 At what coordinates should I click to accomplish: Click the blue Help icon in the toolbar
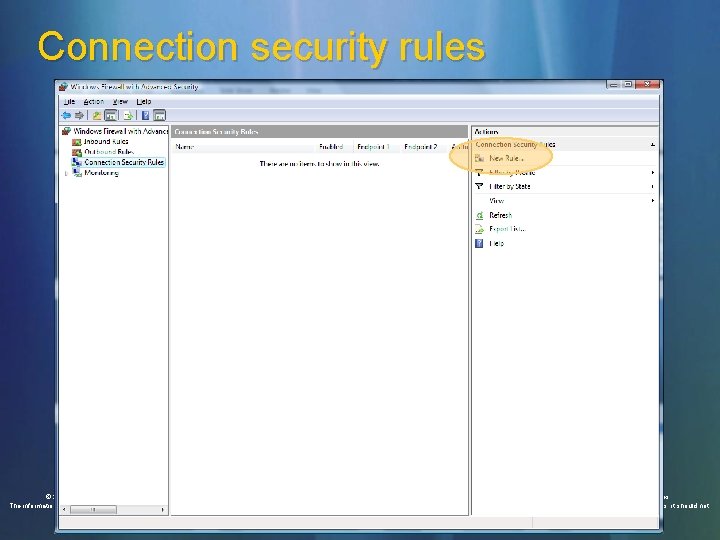[145, 115]
